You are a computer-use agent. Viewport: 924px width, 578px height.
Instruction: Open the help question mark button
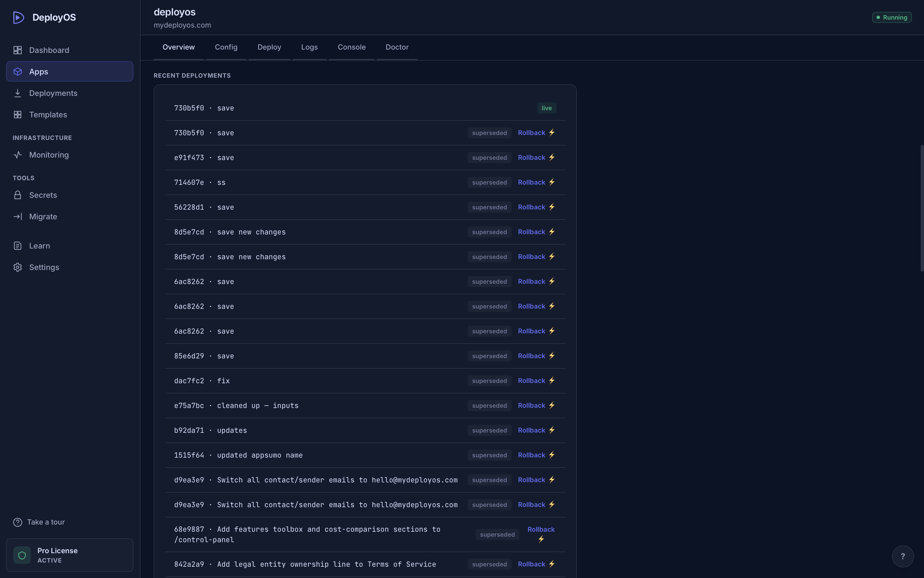[903, 557]
